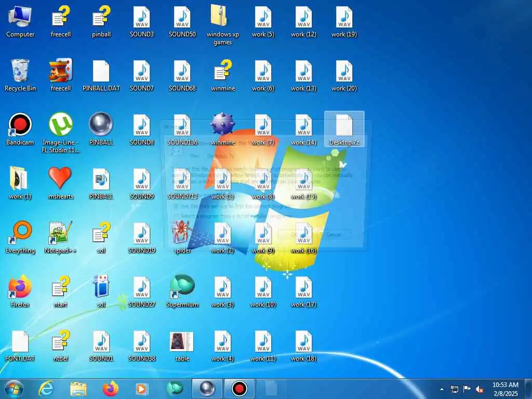Select the freecell king card game icon
532x399 pixels.
point(61,75)
